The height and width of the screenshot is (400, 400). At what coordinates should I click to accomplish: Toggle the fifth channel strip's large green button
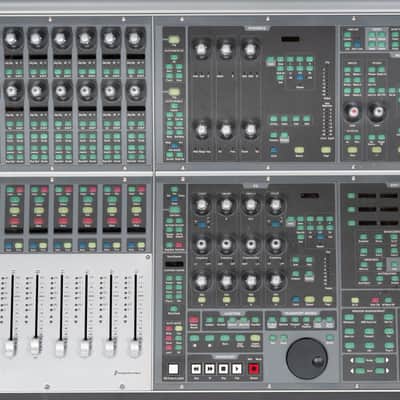point(112,199)
